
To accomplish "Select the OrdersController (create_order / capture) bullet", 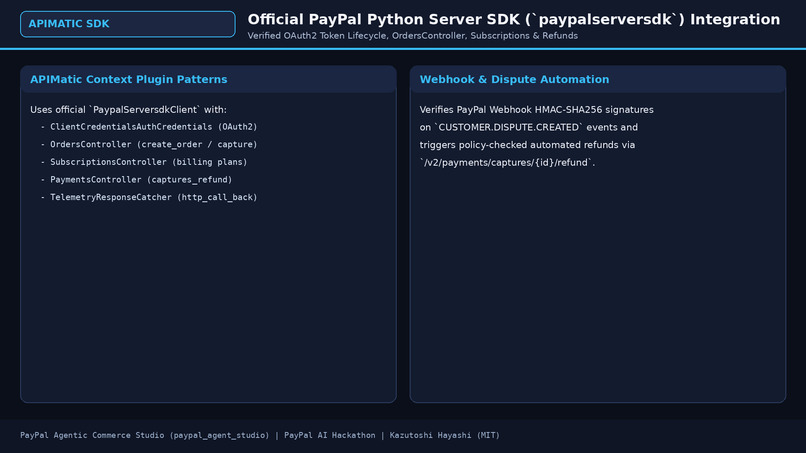I will 149,144.
